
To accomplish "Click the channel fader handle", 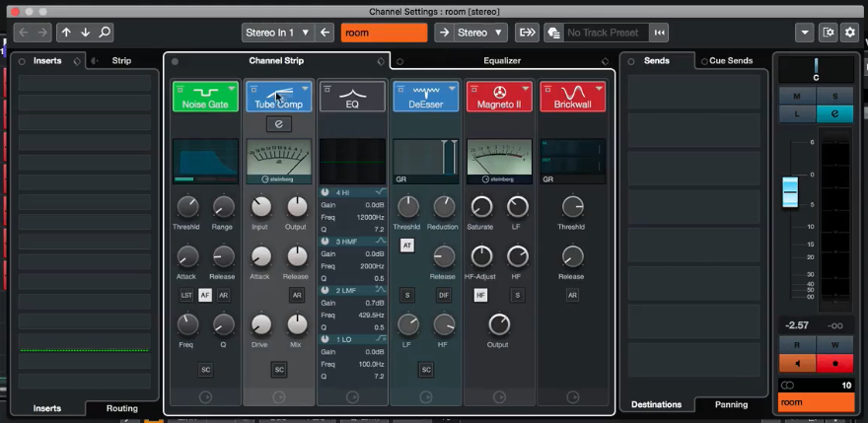I will pos(790,192).
